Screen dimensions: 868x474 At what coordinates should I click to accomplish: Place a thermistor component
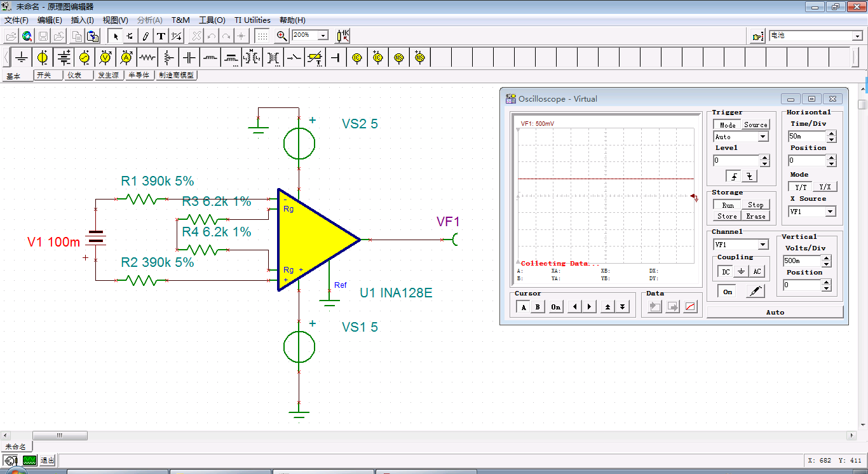coord(315,58)
